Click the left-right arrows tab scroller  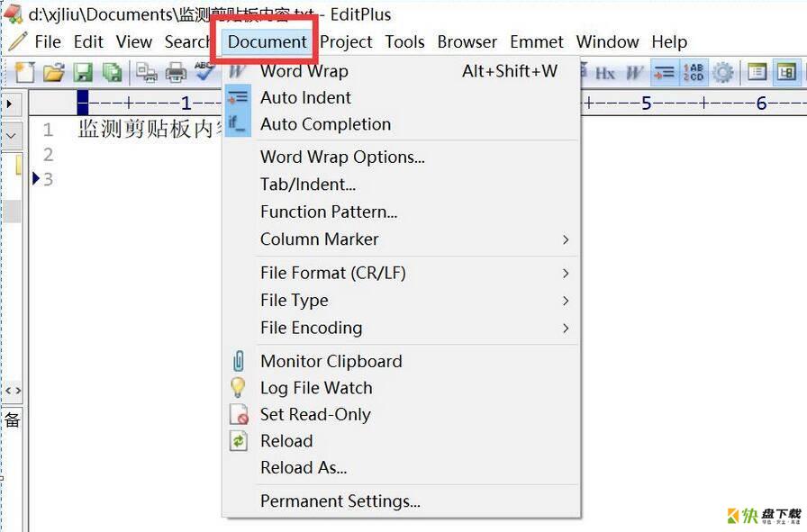[x=13, y=391]
